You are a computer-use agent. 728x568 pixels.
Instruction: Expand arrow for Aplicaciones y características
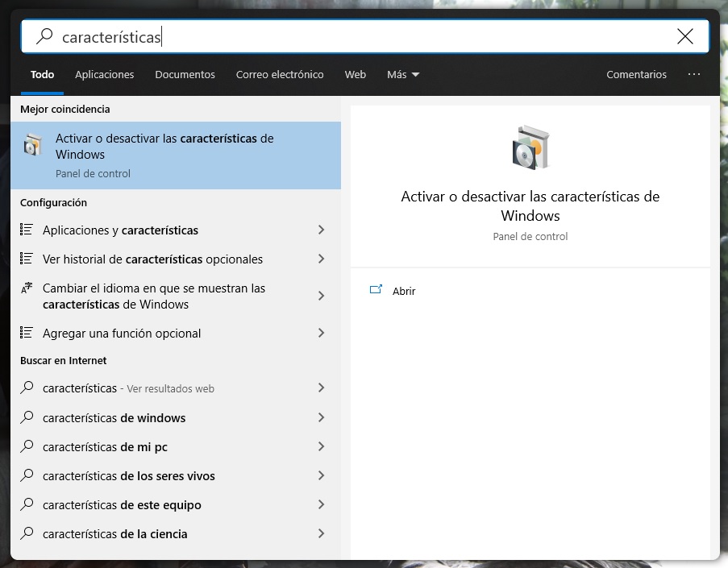pos(321,230)
